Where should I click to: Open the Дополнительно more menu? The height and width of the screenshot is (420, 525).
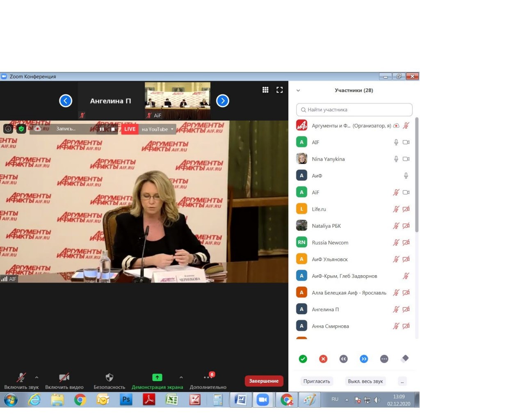tap(208, 381)
